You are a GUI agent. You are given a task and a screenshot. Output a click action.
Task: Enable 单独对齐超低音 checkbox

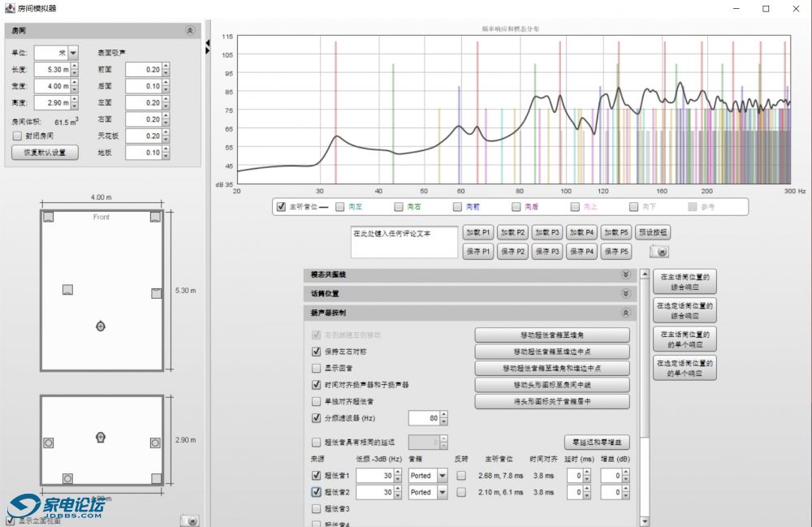point(316,401)
